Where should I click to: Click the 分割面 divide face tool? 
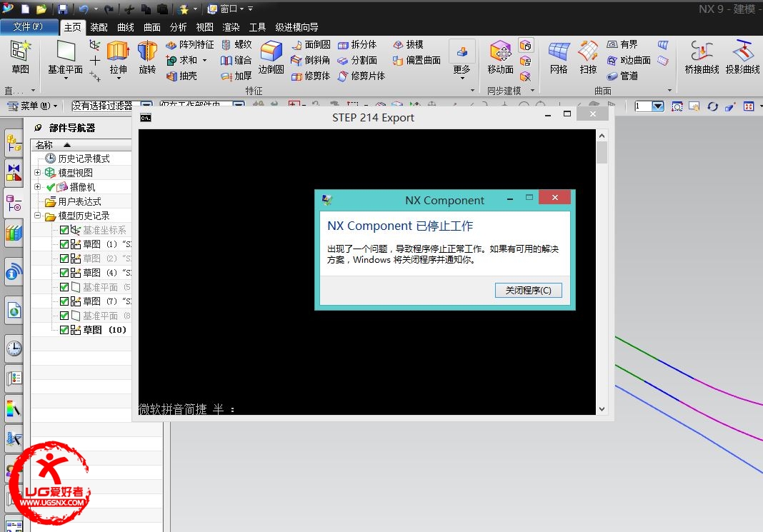[358, 60]
